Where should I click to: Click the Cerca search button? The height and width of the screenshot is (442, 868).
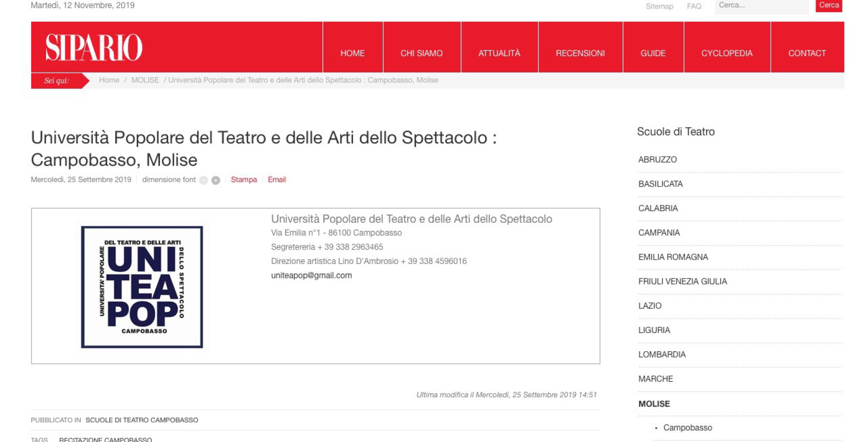click(x=829, y=5)
